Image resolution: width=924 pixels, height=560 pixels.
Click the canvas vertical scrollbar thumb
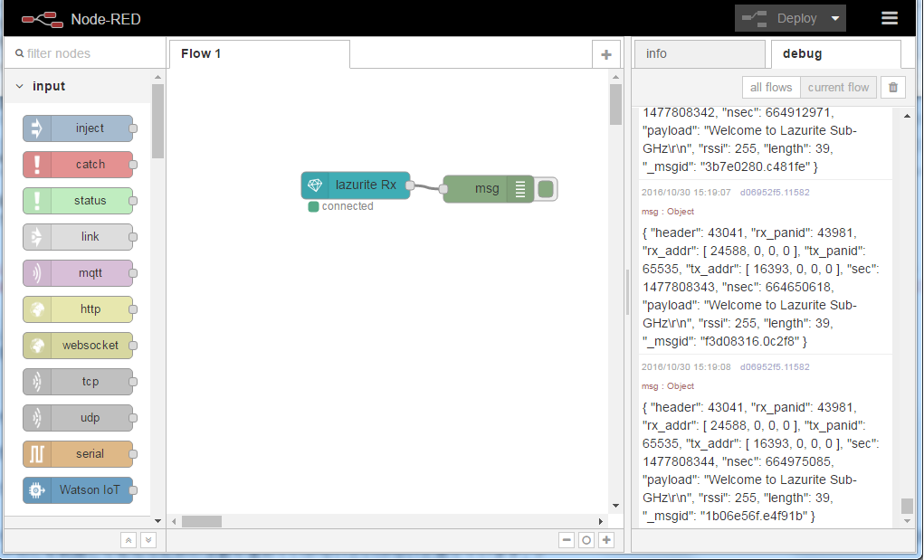(x=615, y=104)
